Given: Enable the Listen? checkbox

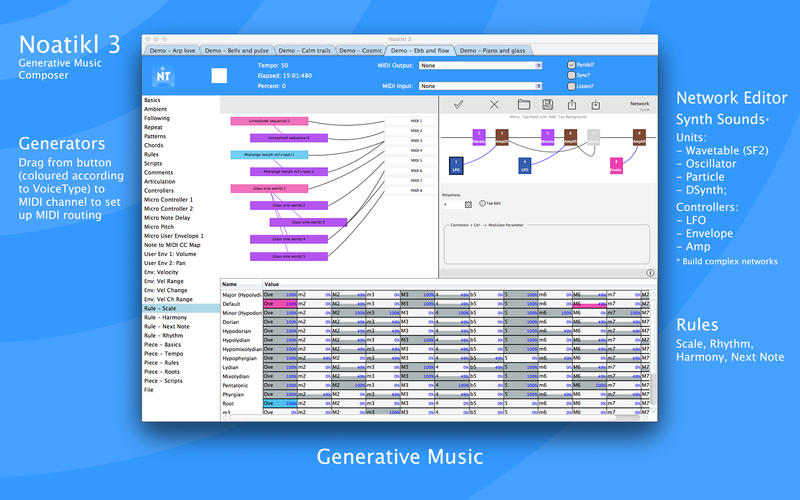Looking at the screenshot, I should 570,87.
